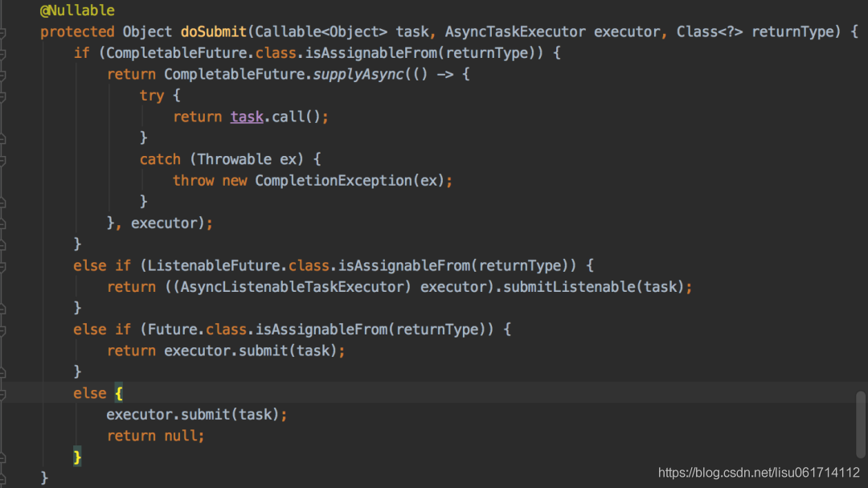Click the editor vertical scrollbar thumb
Viewport: 868px width, 488px height.
pos(860,424)
